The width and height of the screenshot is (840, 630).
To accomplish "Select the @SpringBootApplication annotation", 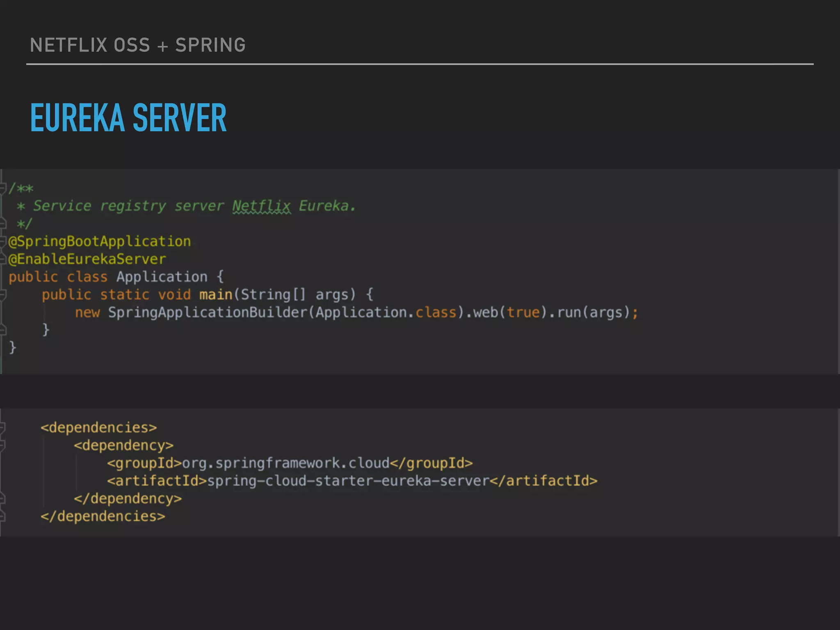I will [100, 242].
